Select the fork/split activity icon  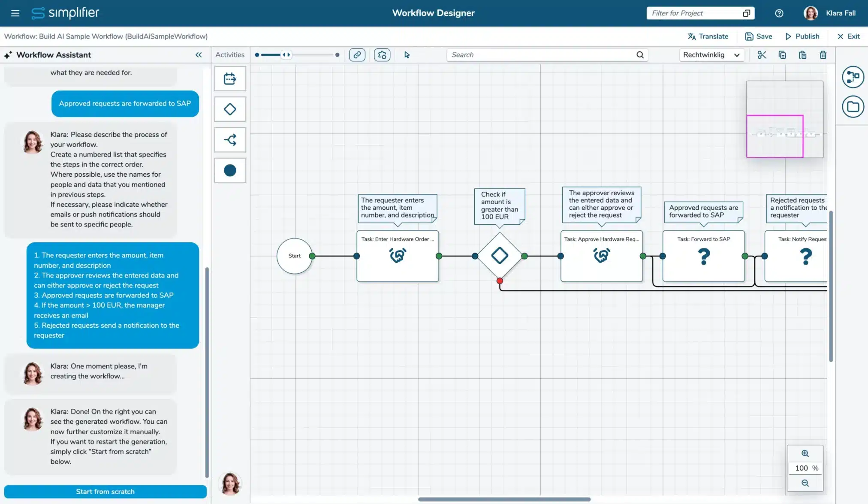pos(230,140)
